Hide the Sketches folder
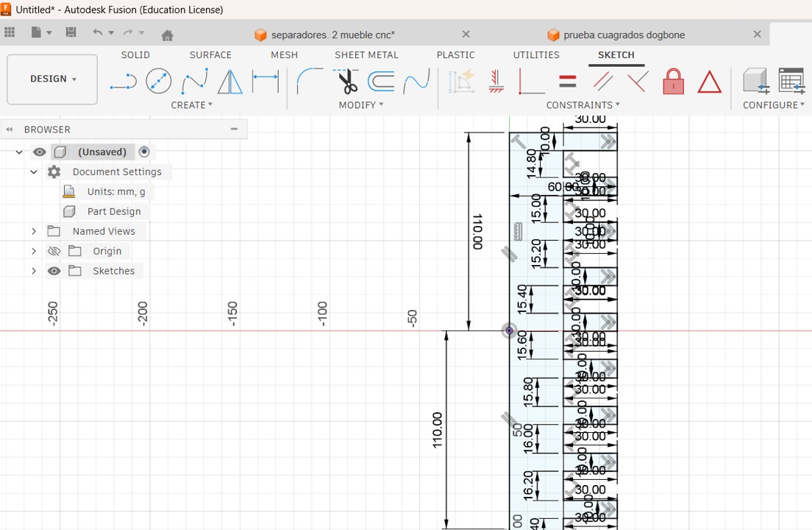Viewport: 812px width, 530px height. point(54,271)
